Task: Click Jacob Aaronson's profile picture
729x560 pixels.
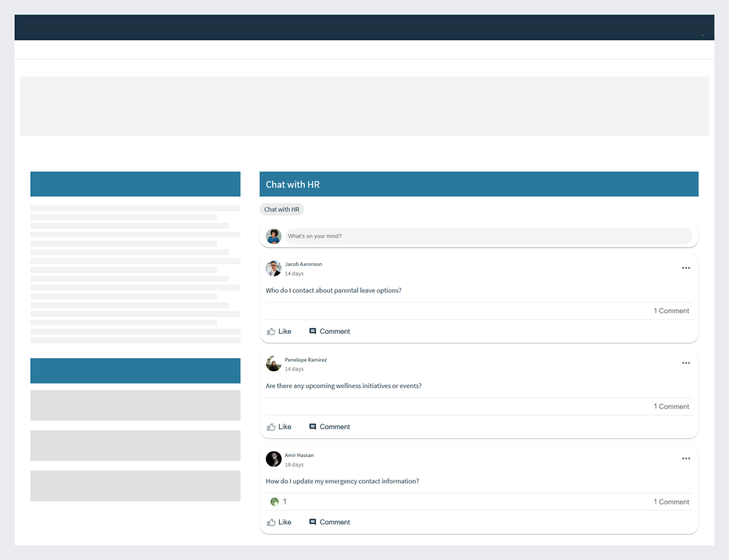Action: pyautogui.click(x=273, y=268)
